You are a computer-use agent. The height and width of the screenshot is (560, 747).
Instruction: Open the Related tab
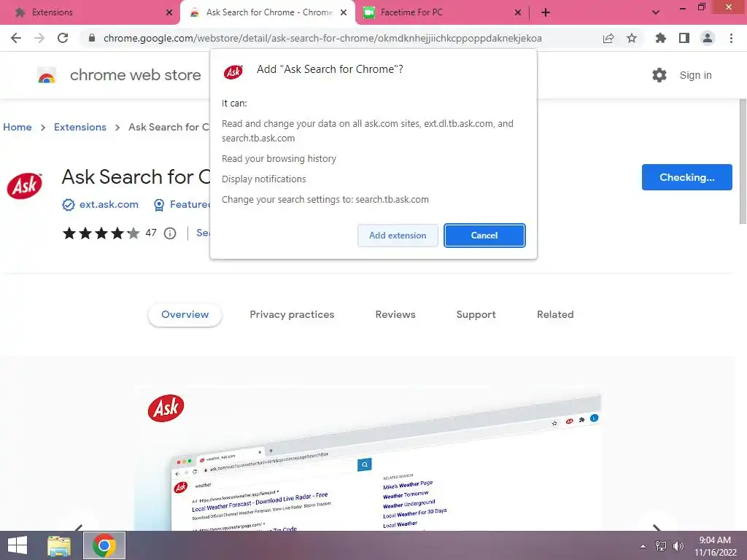(555, 314)
